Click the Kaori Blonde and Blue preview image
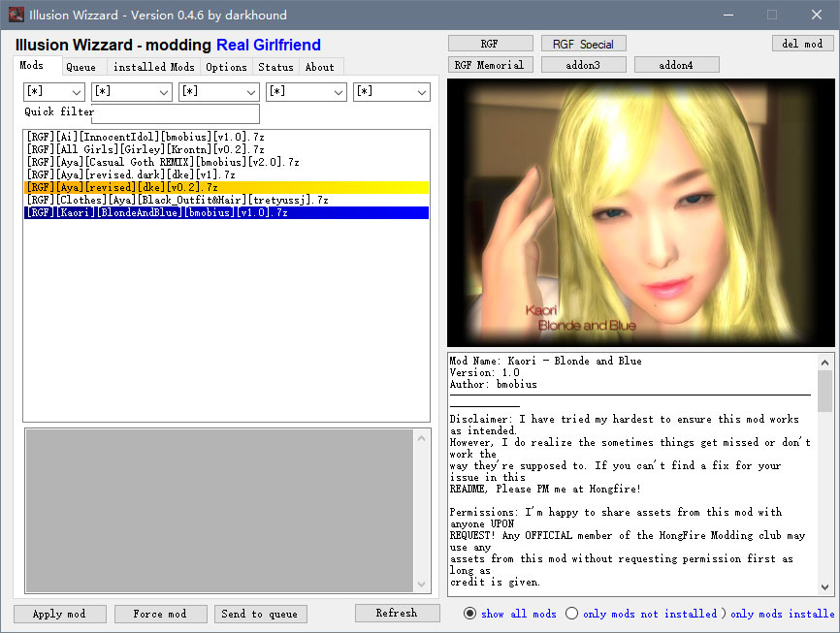840x633 pixels. pyautogui.click(x=641, y=212)
